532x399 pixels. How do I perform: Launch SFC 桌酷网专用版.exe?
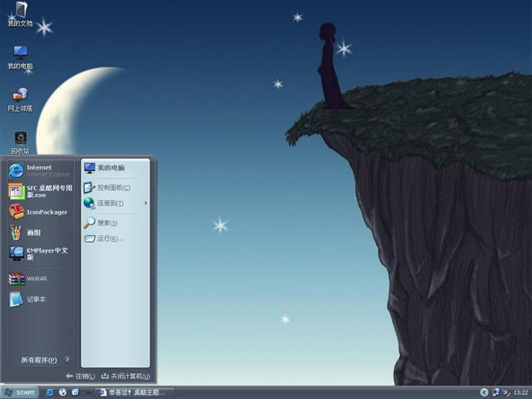click(x=40, y=191)
